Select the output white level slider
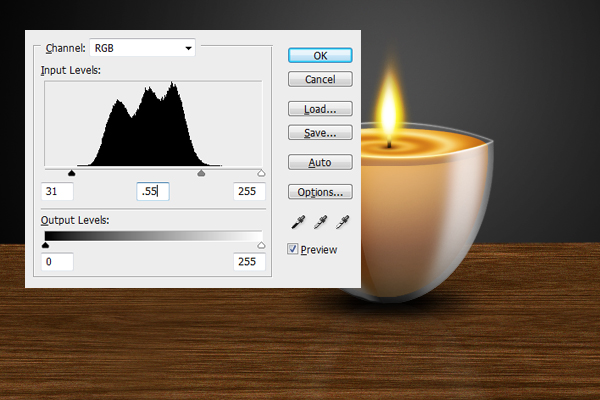The width and height of the screenshot is (600, 400). (x=261, y=245)
